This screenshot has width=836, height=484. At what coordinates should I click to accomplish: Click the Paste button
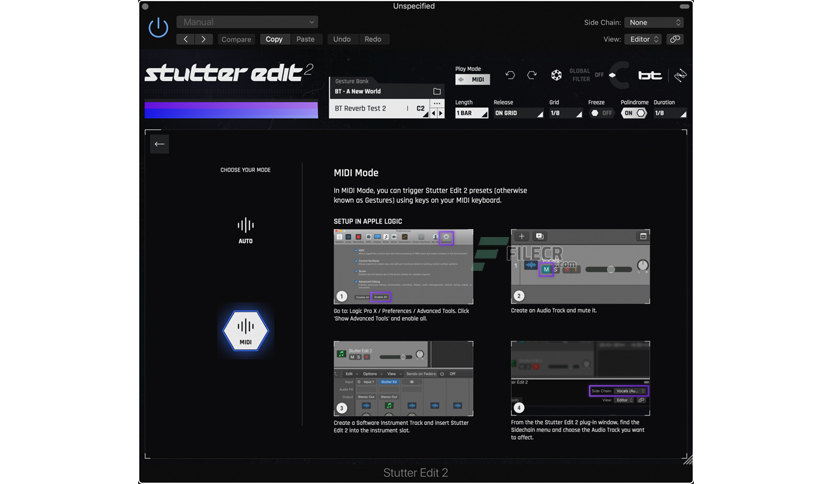pyautogui.click(x=306, y=39)
